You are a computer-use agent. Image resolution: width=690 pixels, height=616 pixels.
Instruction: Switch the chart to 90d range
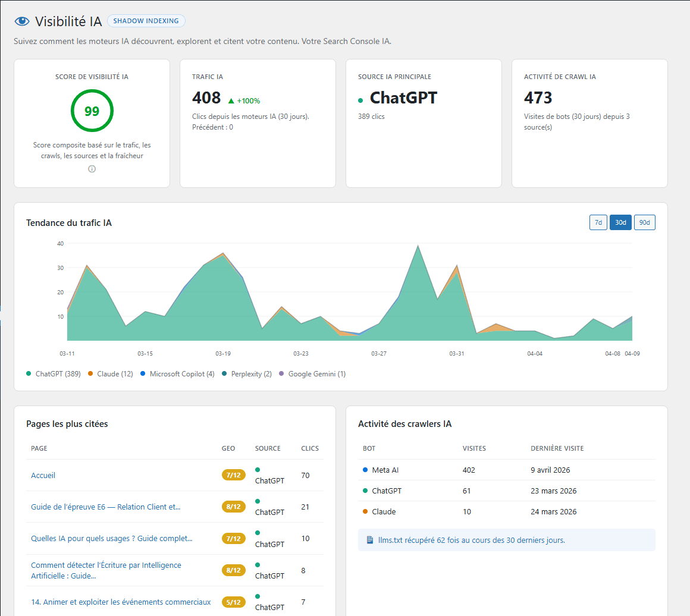pyautogui.click(x=644, y=222)
